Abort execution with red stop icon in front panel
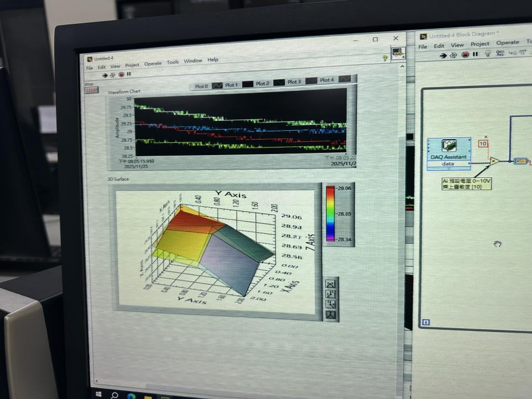This screenshot has height=399, width=532. point(121,74)
